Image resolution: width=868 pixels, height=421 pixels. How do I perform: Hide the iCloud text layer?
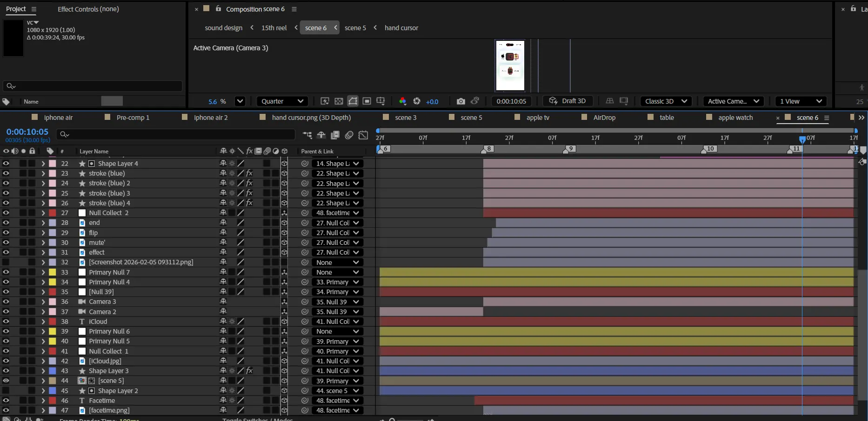(6, 322)
